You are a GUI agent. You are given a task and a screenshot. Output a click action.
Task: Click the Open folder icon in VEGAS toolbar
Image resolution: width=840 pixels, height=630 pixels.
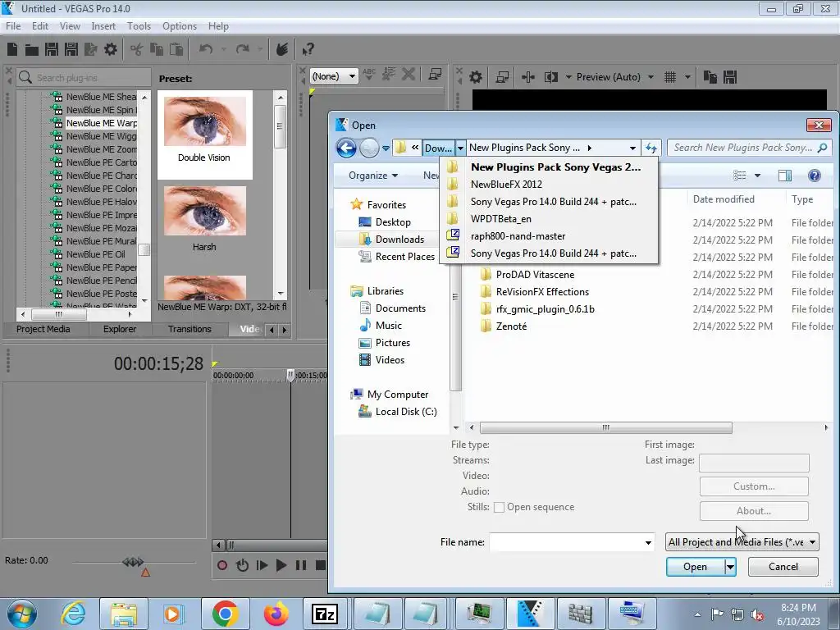[x=32, y=50]
